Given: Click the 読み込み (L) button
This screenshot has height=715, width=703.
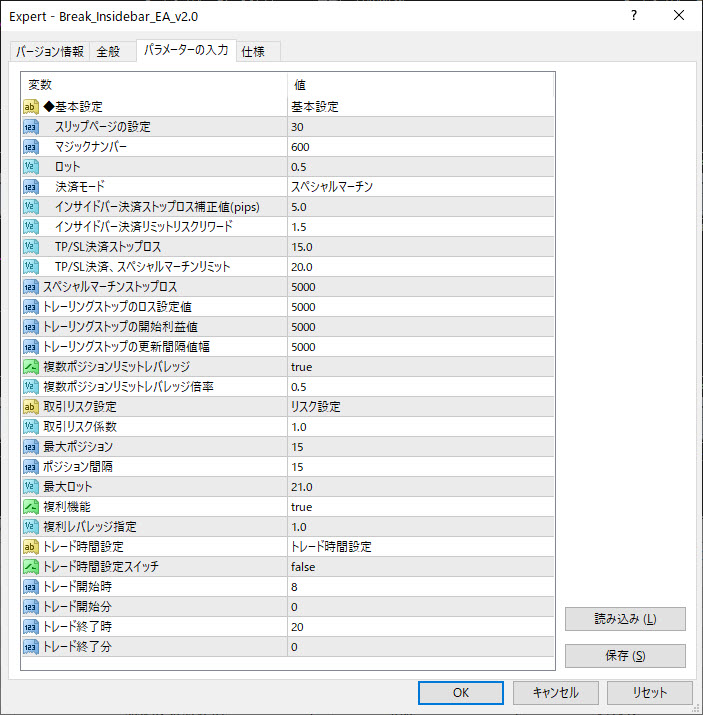Looking at the screenshot, I should point(625,619).
